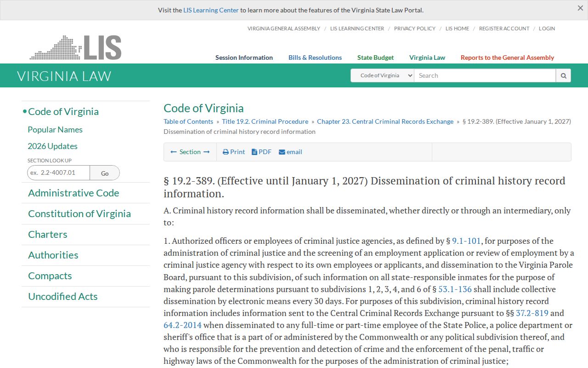Click the Go button
The width and height of the screenshot is (588, 368).
click(105, 173)
